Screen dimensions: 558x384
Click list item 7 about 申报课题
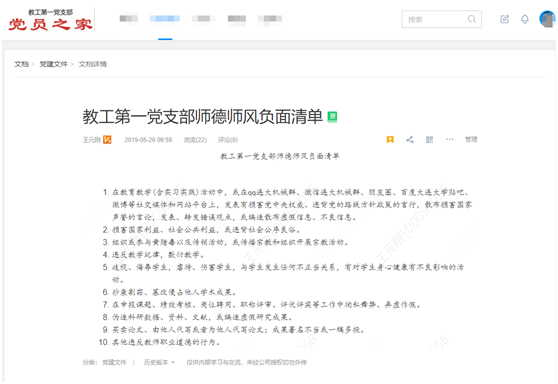263,305
